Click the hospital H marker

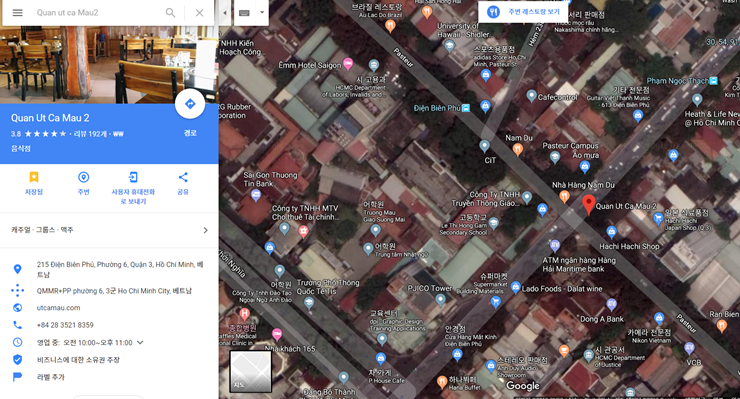(244, 314)
